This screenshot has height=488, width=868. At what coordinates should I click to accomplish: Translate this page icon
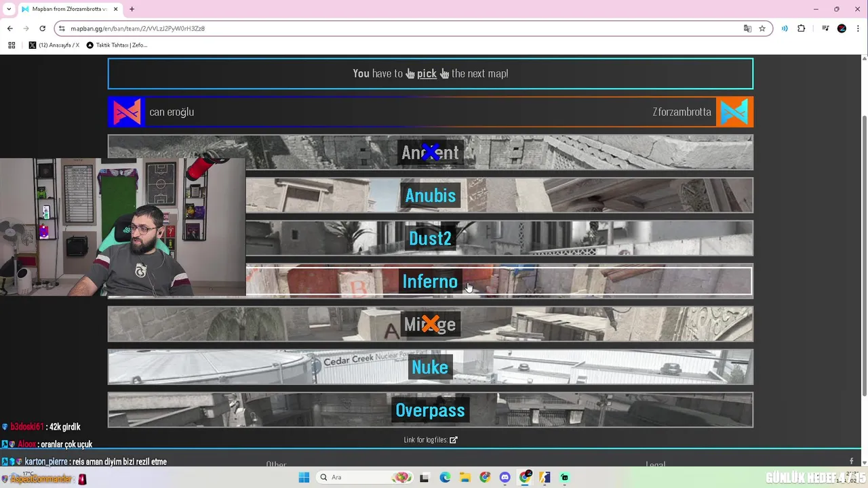747,28
